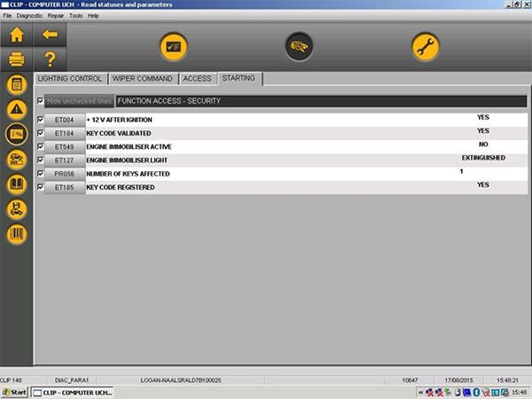Switch to the WIPER COMMAND tab
This screenshot has width=532, height=399.
142,79
